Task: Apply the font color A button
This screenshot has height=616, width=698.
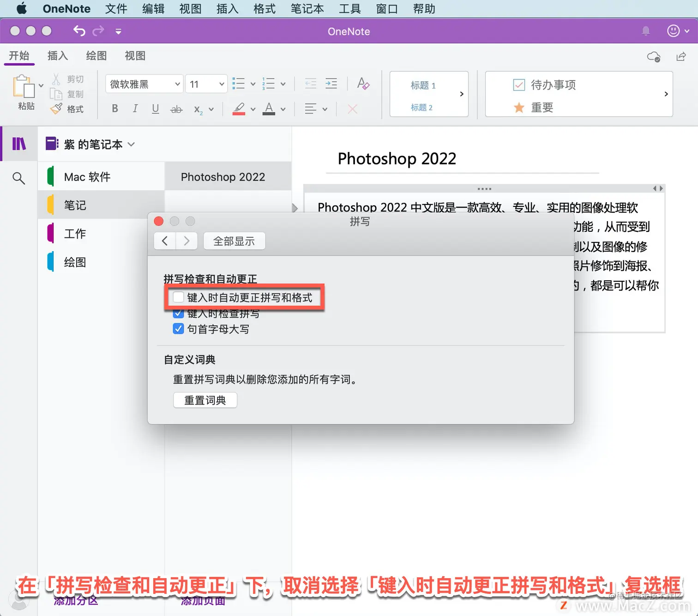Action: (x=269, y=109)
